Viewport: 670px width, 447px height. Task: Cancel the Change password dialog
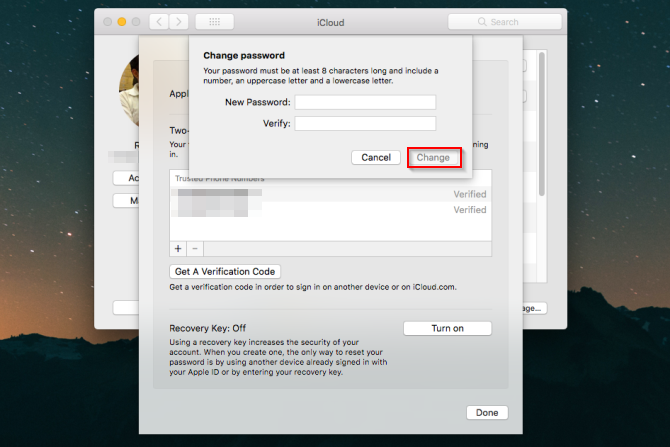(x=376, y=157)
